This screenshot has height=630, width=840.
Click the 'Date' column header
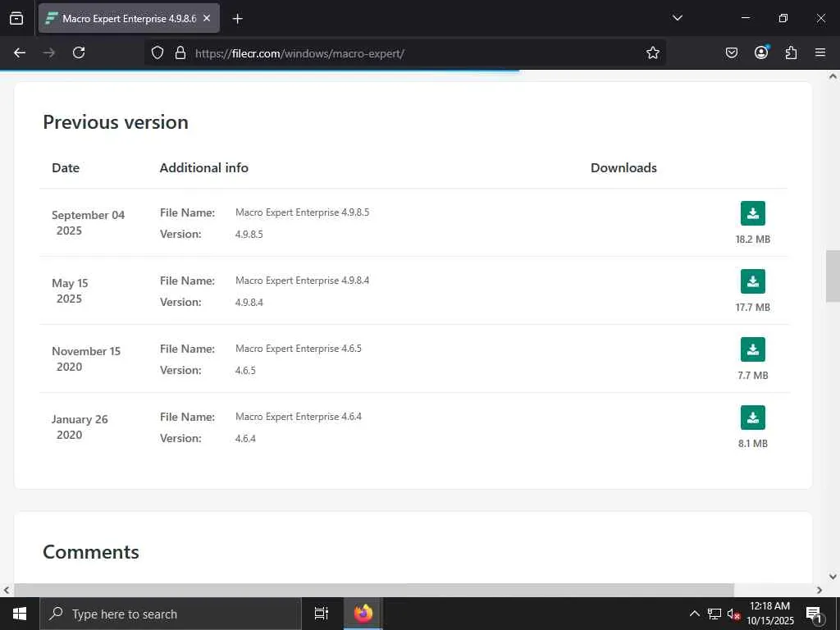coord(66,167)
